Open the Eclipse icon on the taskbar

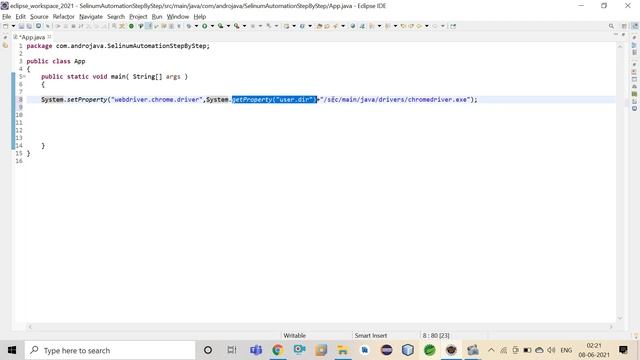coord(387,350)
